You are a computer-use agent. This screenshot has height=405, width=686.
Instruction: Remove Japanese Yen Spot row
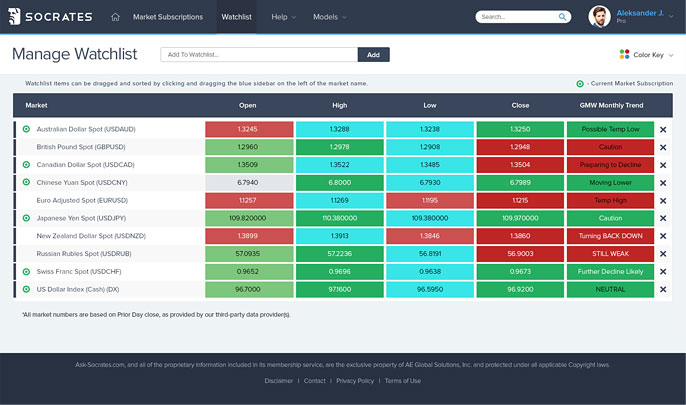click(663, 218)
